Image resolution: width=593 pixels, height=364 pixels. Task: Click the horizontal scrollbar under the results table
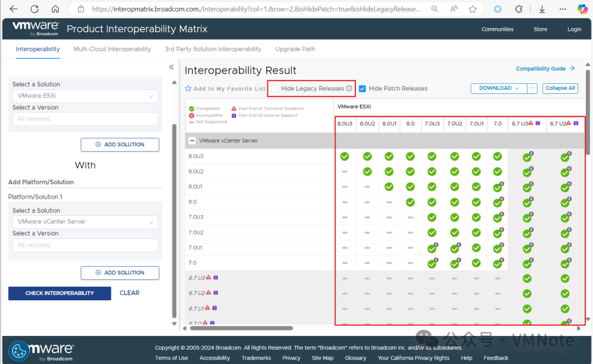pyautogui.click(x=241, y=328)
